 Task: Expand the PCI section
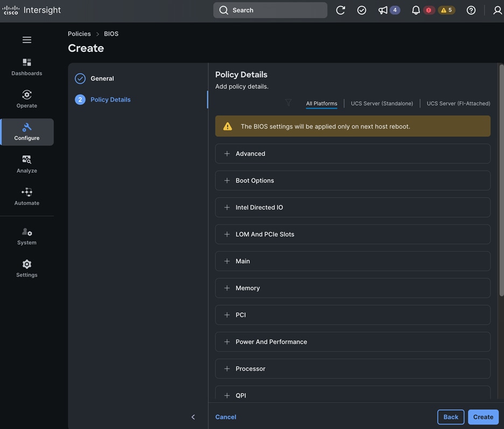click(x=353, y=315)
